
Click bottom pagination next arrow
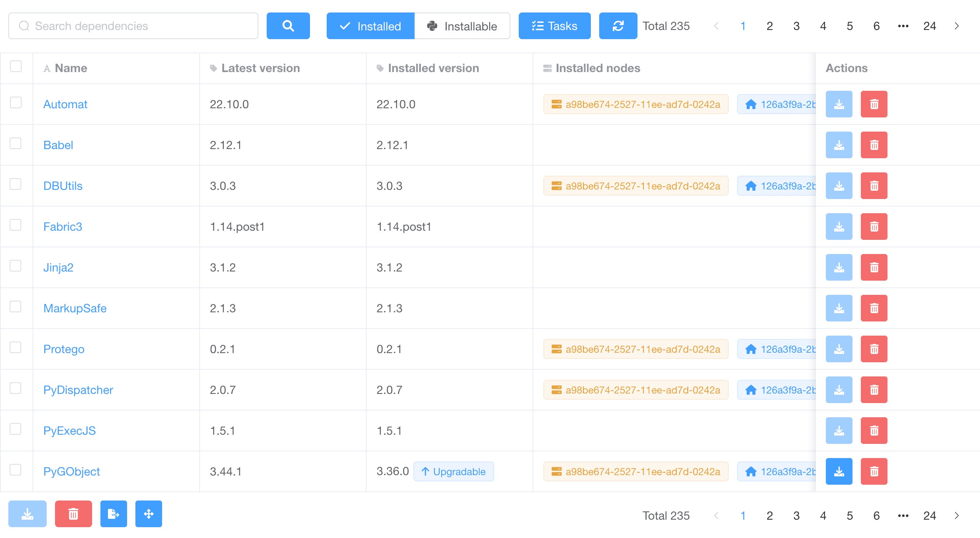tap(957, 516)
